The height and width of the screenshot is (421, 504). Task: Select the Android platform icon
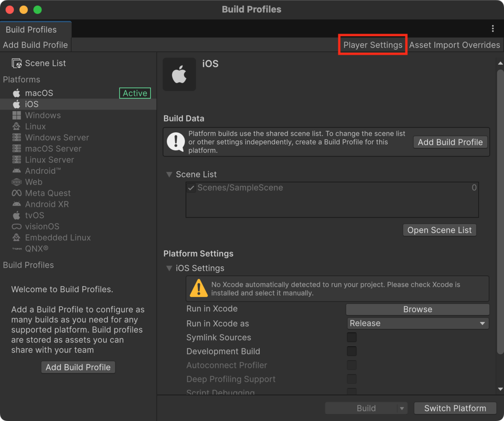(x=16, y=171)
